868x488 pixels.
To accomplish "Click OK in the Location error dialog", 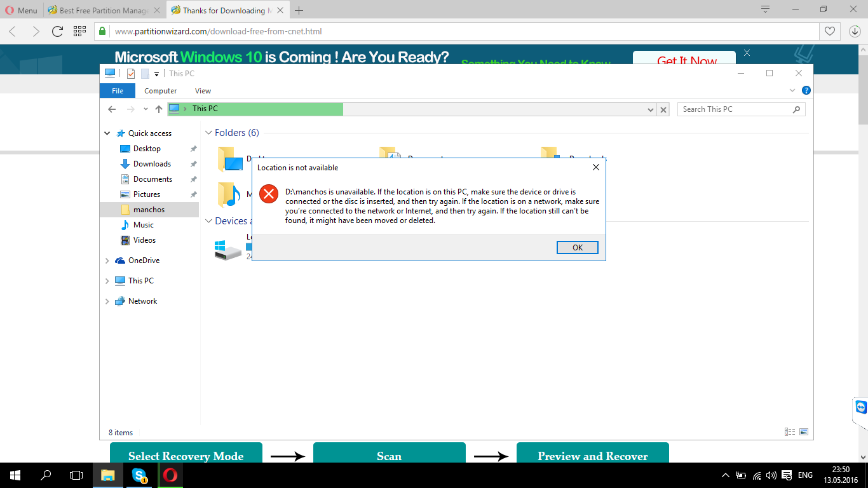I will [x=577, y=247].
